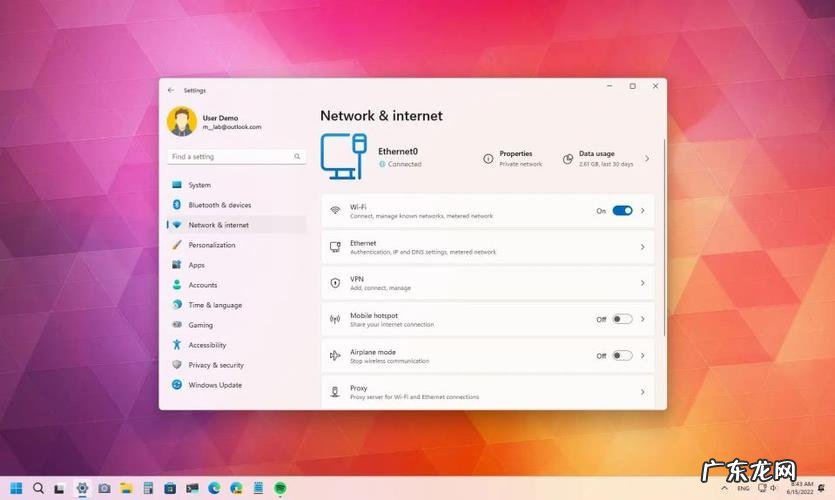Open the notifications bell icon
This screenshot has height=500, width=835.
(x=822, y=488)
